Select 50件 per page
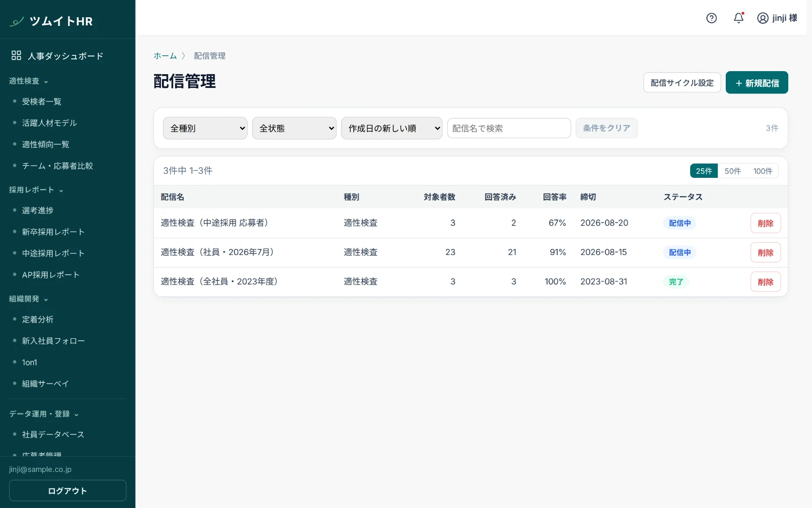This screenshot has height=508, width=812. (732, 171)
